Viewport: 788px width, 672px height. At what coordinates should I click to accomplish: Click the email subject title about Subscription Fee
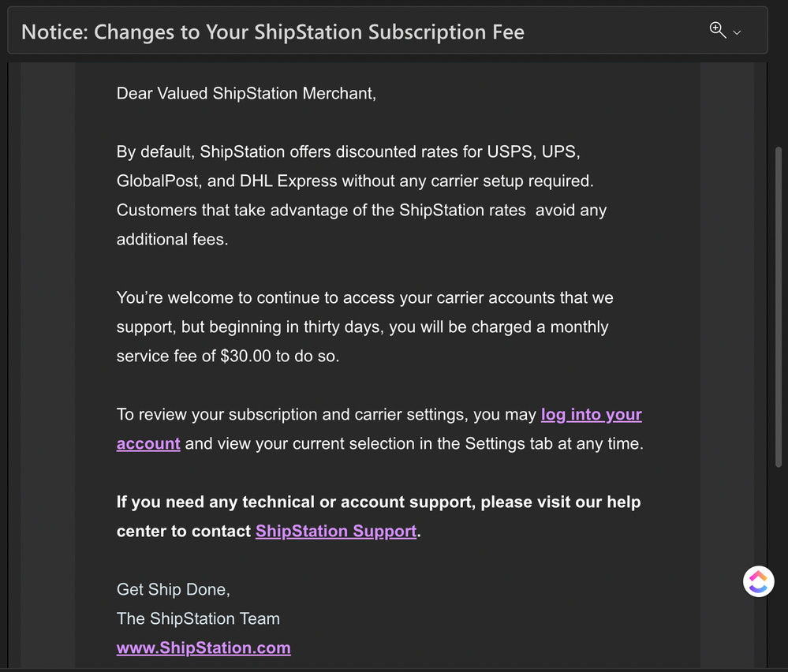[x=273, y=32]
